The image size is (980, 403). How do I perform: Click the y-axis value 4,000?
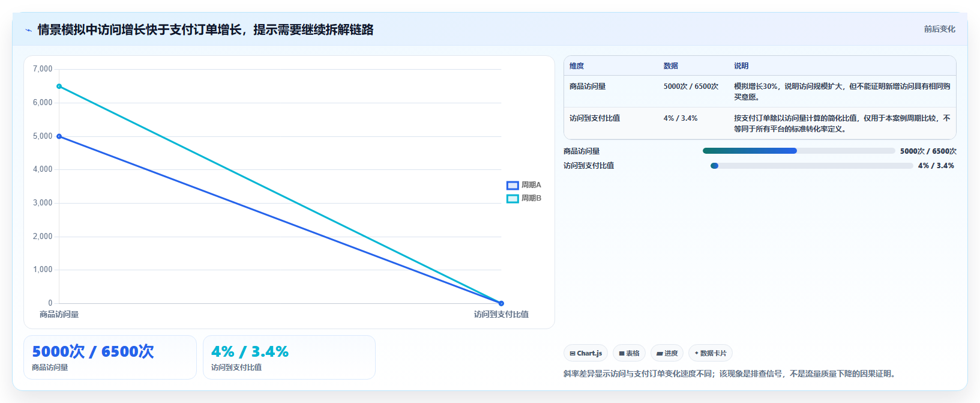[x=43, y=169]
